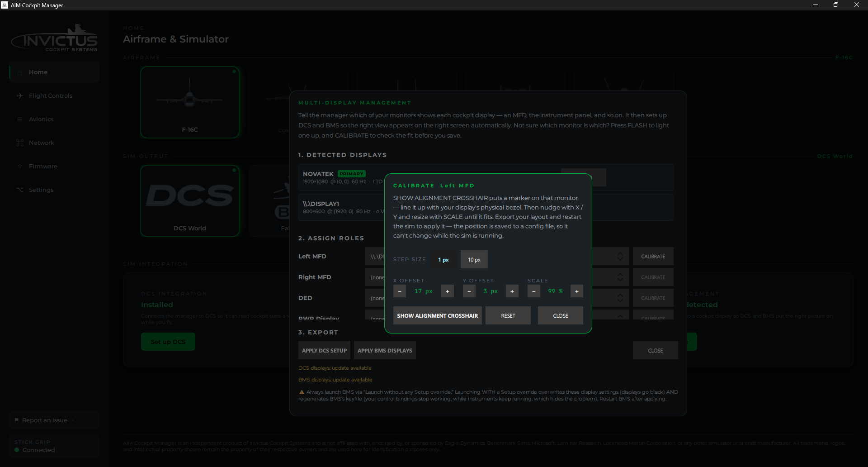The width and height of the screenshot is (868, 467).
Task: Decrease Y offset with minus button
Action: [x=469, y=291]
